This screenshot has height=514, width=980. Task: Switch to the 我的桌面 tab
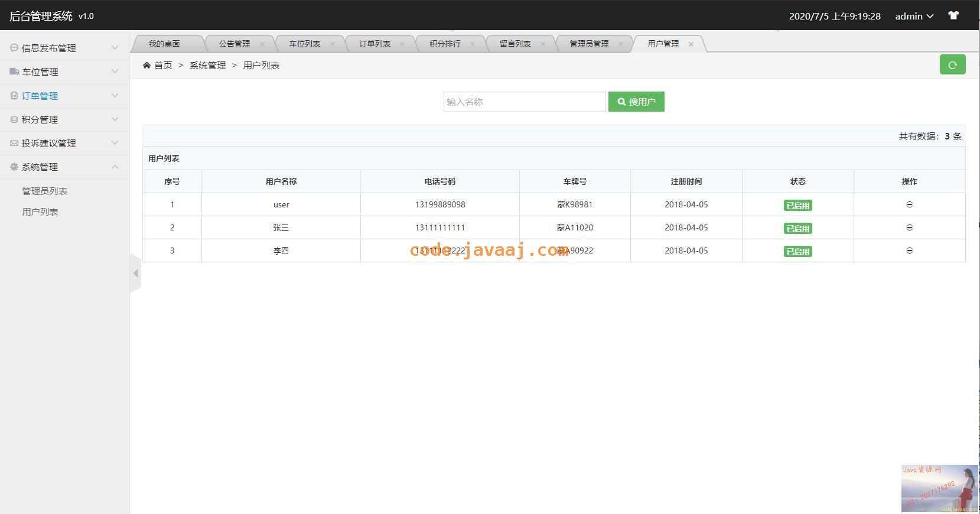coord(164,44)
